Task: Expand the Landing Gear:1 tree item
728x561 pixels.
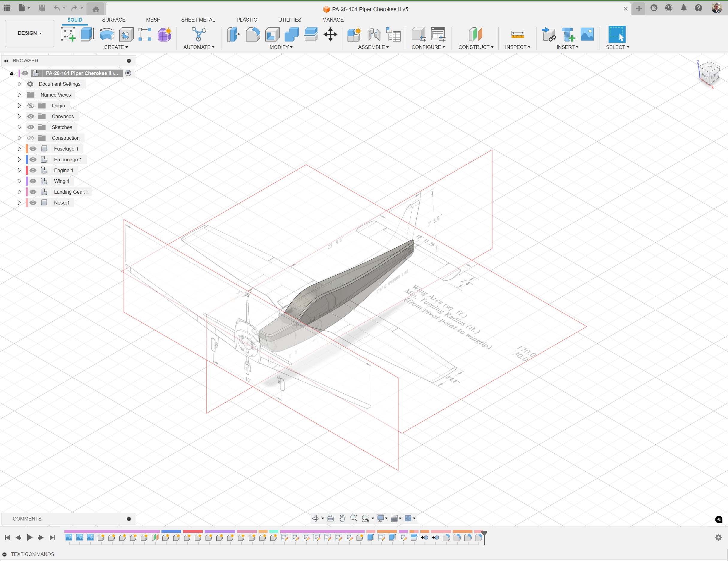Action: [x=19, y=192]
